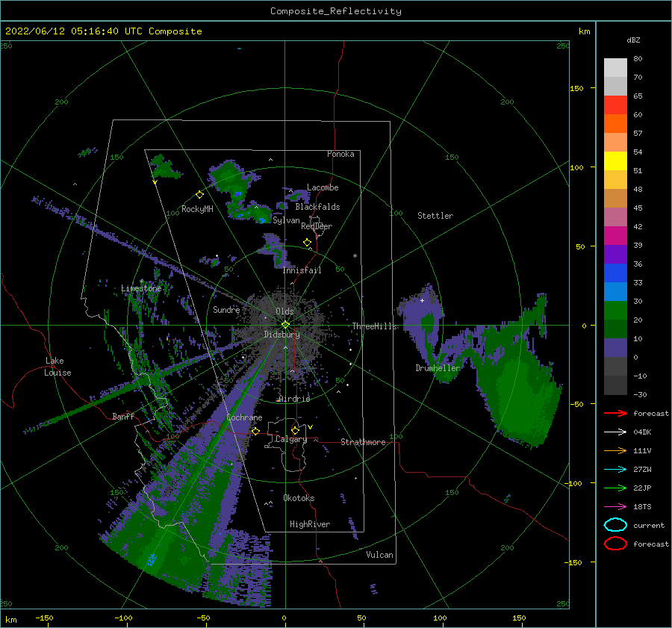Image resolution: width=672 pixels, height=628 pixels.
Task: Click the red forecast ellipse icon
Action: (x=615, y=544)
